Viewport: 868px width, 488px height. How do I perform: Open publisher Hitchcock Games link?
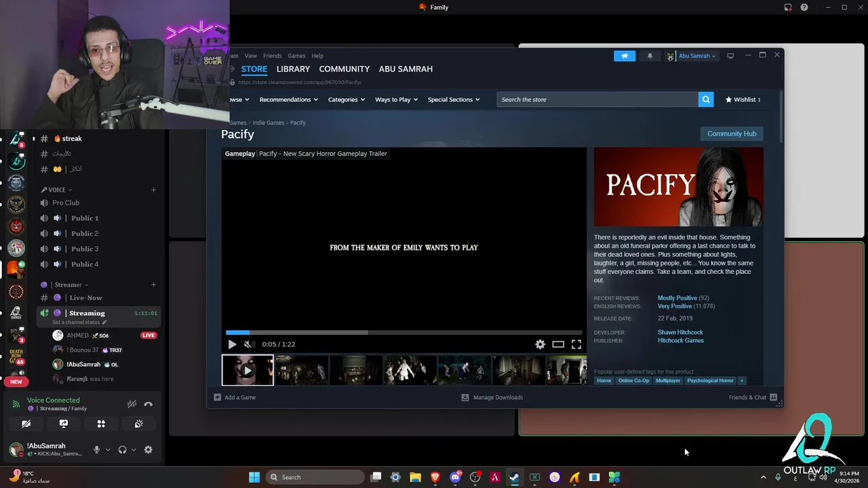pos(681,341)
